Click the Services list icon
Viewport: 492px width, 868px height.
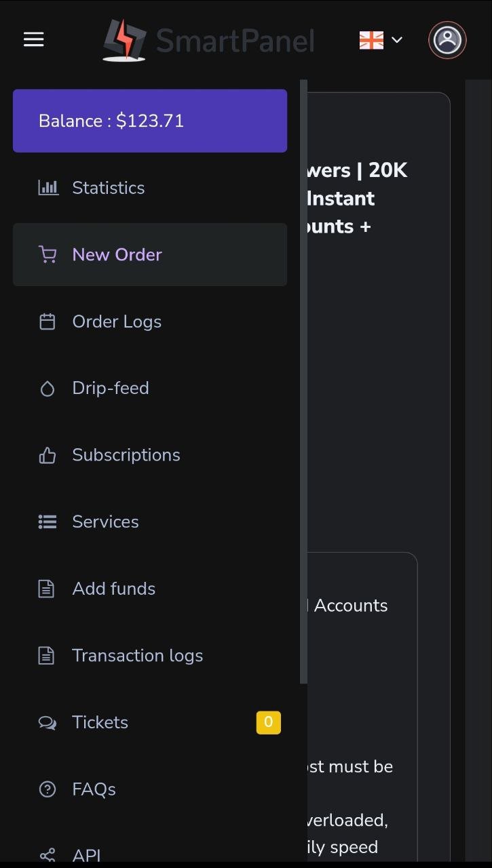tap(48, 522)
